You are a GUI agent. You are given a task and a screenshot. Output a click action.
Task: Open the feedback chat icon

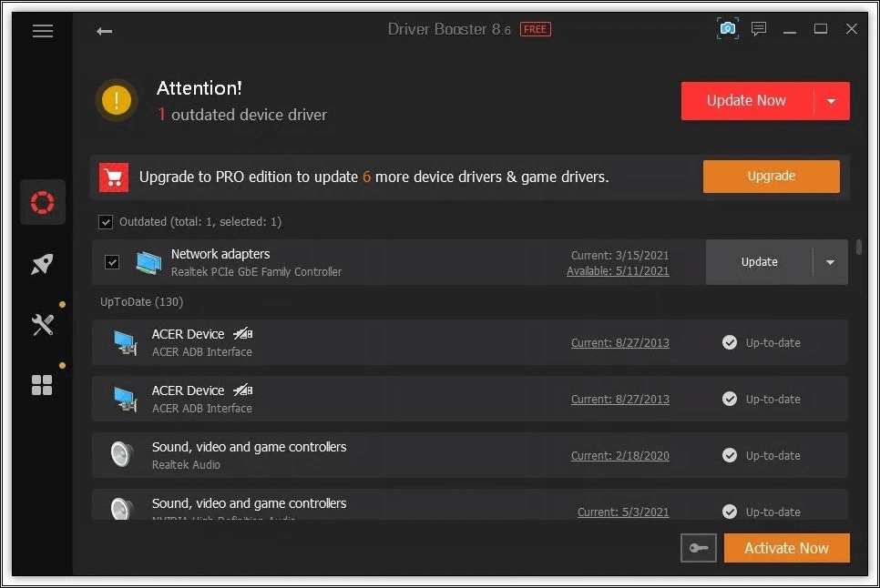(759, 28)
